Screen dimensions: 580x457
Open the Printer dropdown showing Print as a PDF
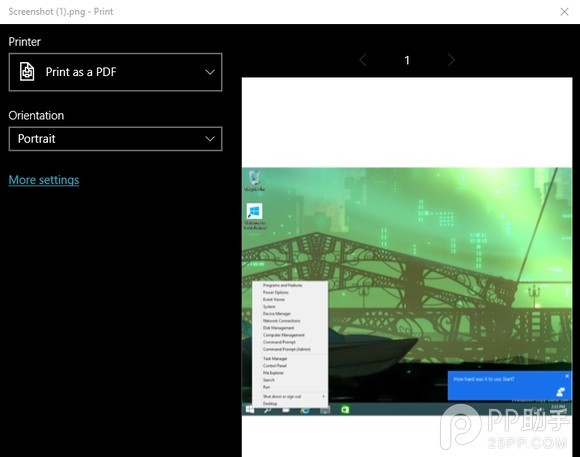(x=115, y=72)
